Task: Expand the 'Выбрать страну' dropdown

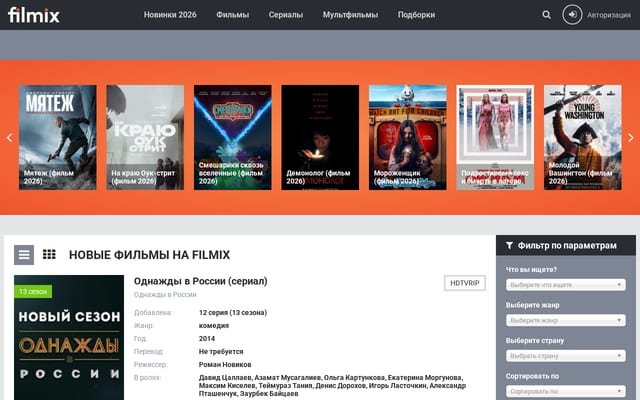Action: tap(566, 356)
